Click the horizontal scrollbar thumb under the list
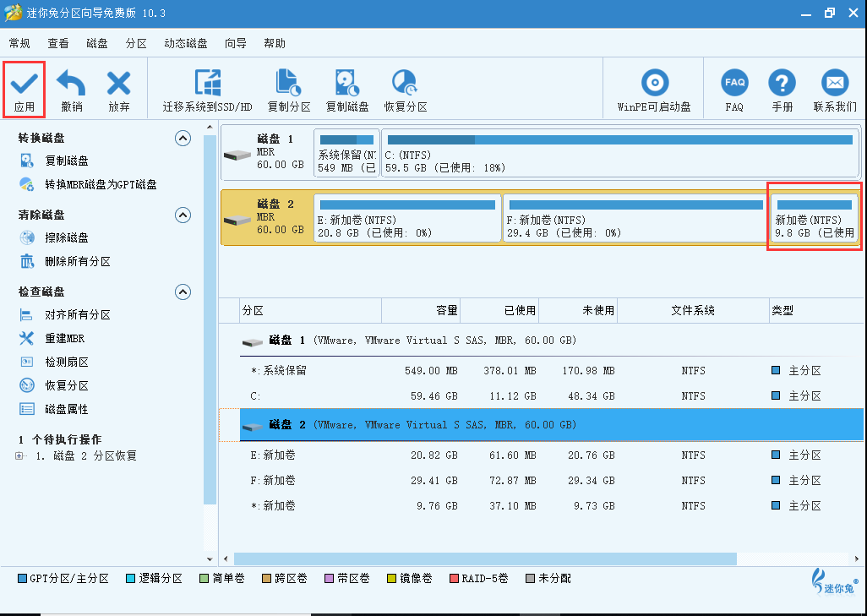Viewport: 867px width, 616px height. [x=485, y=559]
